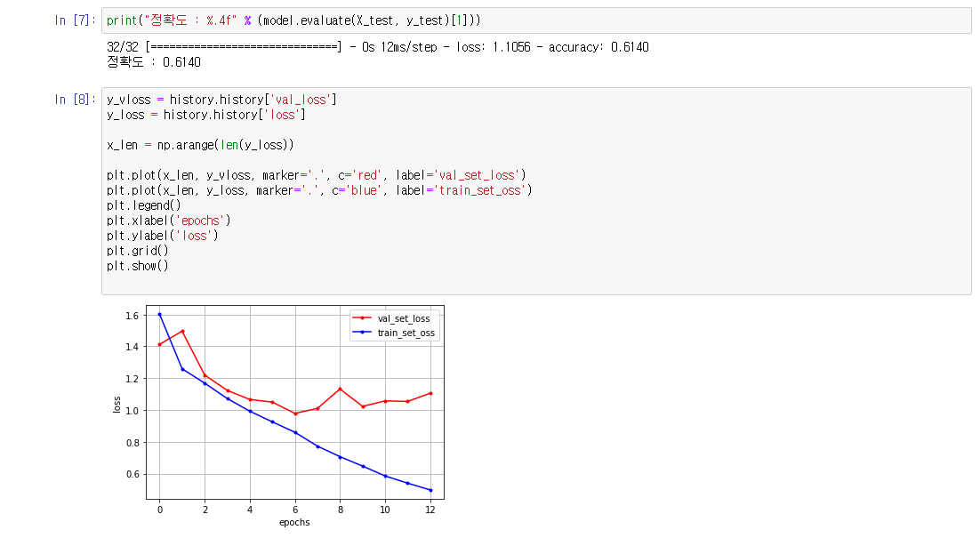980x538 pixels.
Task: Click the plt.show() line
Action: point(137,266)
